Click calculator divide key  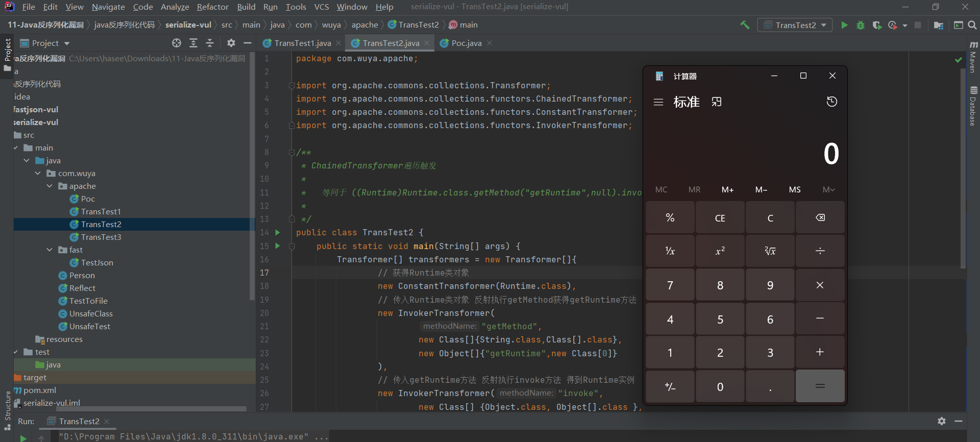[820, 251]
